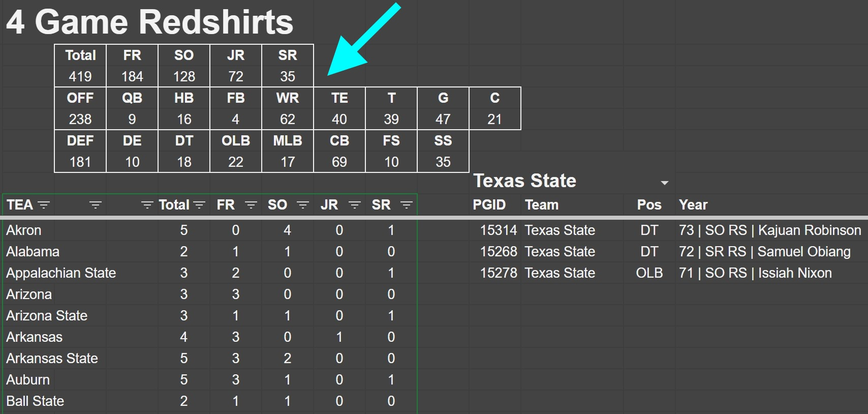Click the SR column filter icon

click(406, 205)
